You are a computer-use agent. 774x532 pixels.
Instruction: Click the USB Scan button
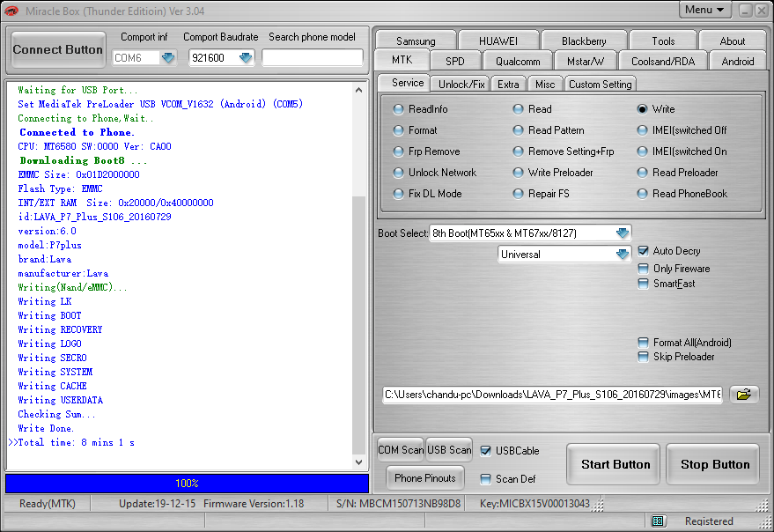click(449, 450)
